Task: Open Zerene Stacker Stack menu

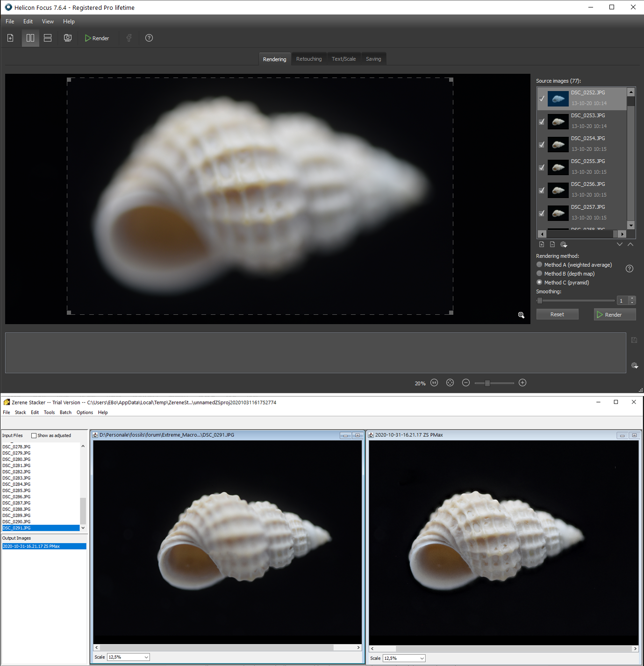Action: (x=21, y=412)
